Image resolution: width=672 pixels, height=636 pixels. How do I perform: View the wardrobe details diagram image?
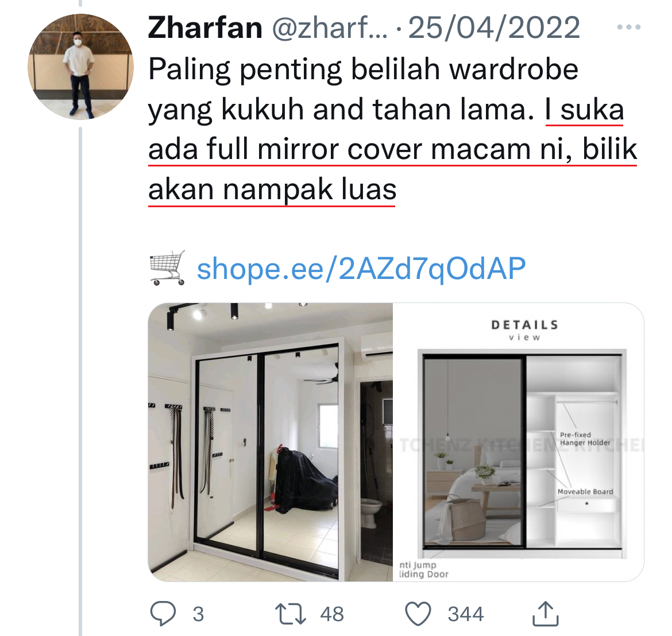click(x=519, y=442)
